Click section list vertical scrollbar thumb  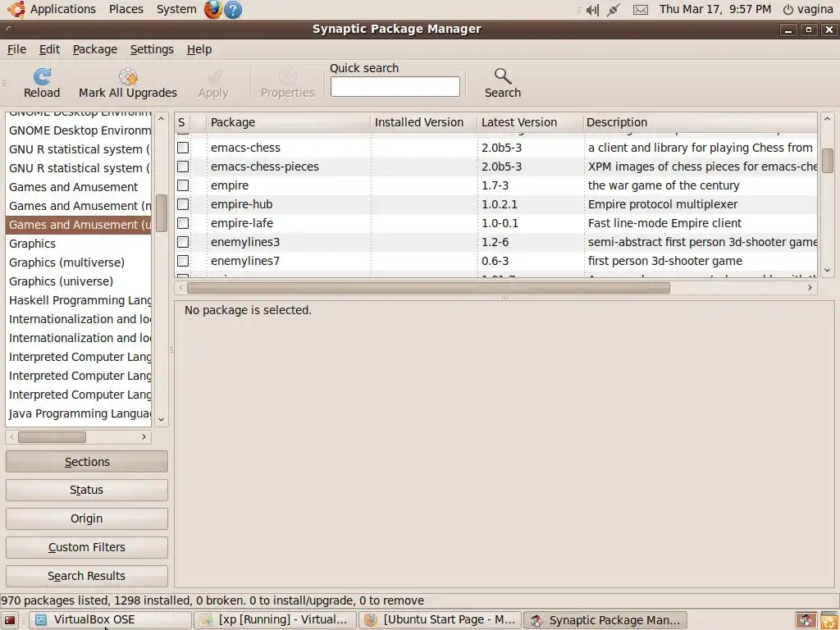coord(162,213)
